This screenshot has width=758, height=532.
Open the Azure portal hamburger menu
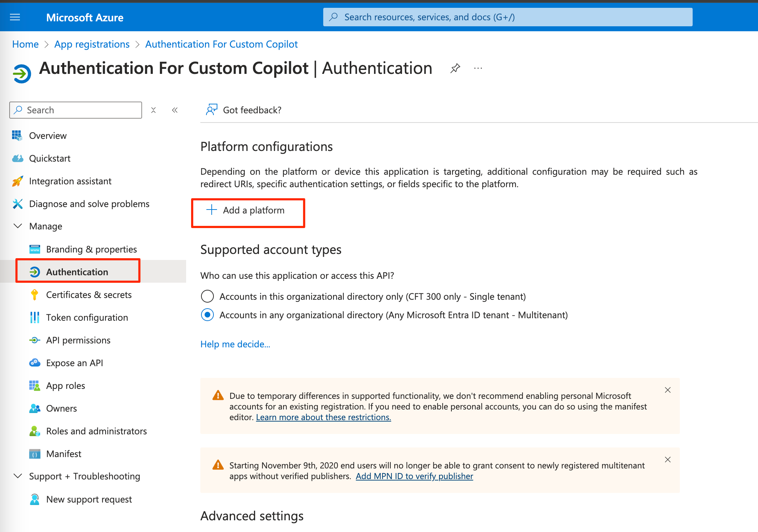(x=15, y=17)
